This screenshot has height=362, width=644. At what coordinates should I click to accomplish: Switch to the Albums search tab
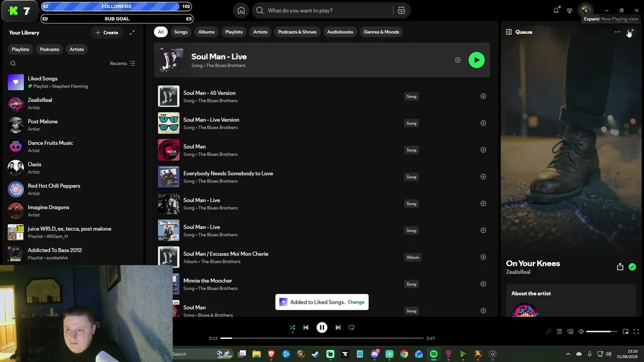pyautogui.click(x=206, y=32)
